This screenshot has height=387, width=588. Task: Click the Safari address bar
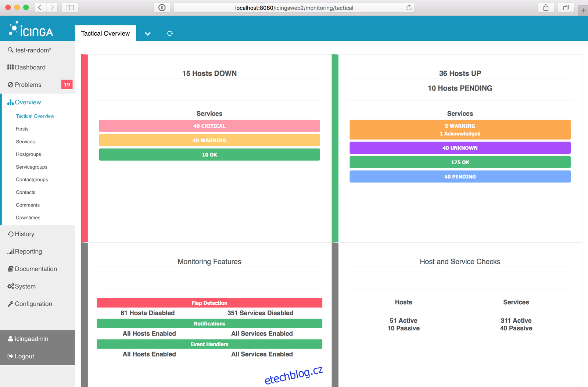pos(294,8)
